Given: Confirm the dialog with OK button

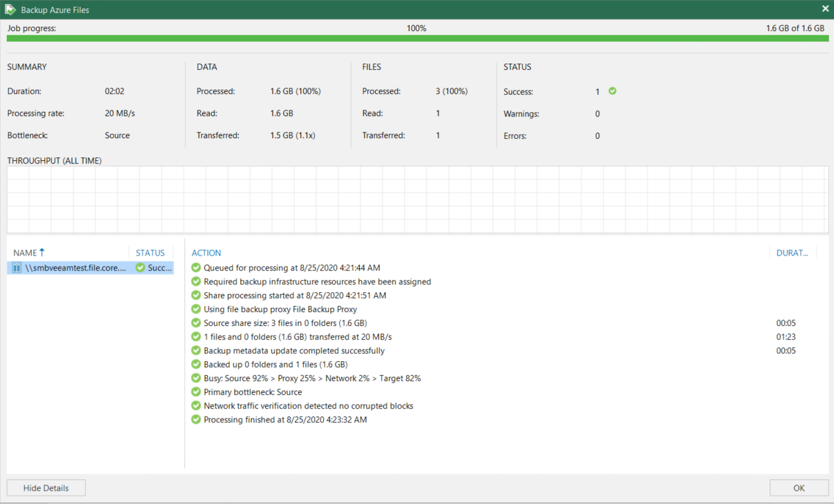Looking at the screenshot, I should click(x=799, y=487).
